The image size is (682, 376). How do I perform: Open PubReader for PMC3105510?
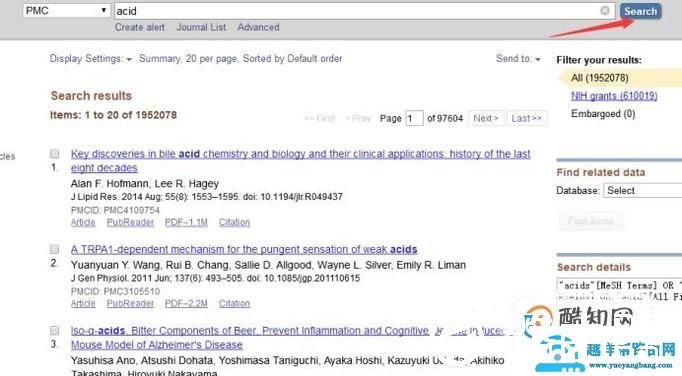coord(130,303)
